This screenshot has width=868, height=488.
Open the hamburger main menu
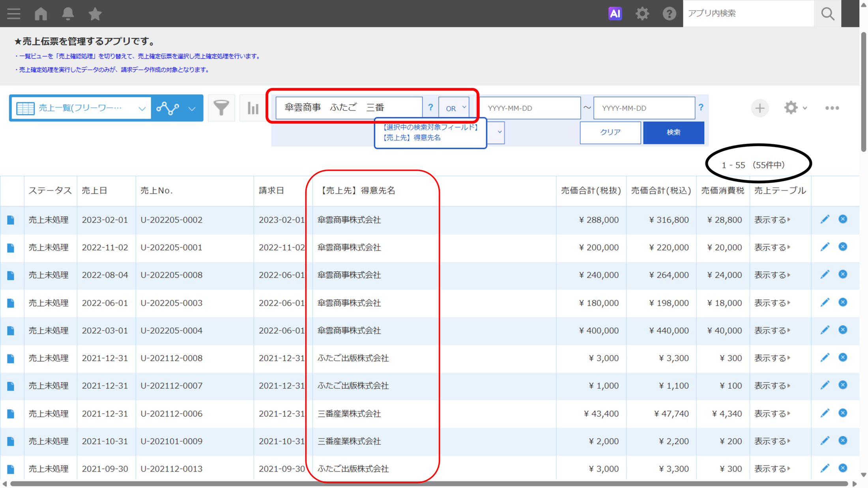[x=14, y=14]
